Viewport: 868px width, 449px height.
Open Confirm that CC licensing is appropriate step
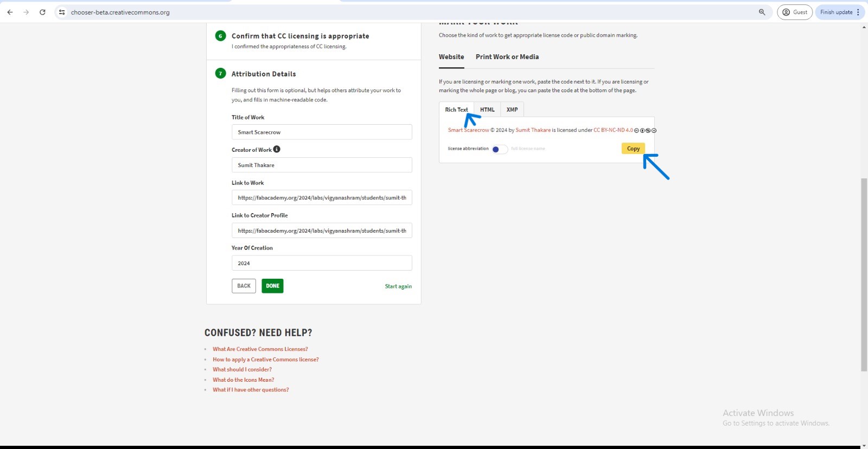coord(300,36)
